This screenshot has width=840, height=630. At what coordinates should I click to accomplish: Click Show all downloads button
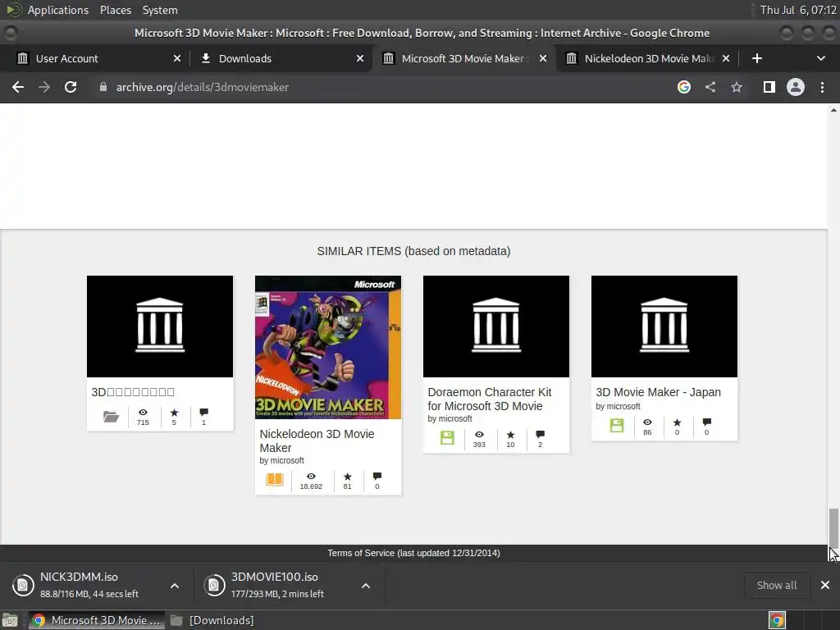(x=777, y=585)
